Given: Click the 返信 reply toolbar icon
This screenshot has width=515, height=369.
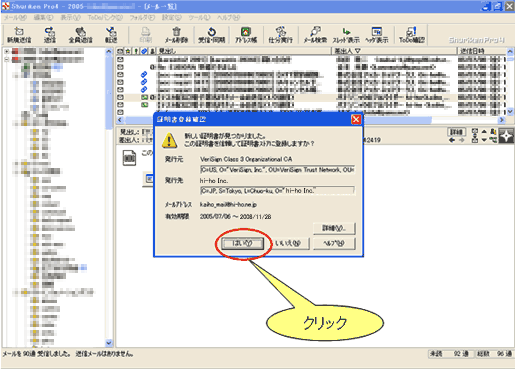Looking at the screenshot, I should click(x=50, y=35).
